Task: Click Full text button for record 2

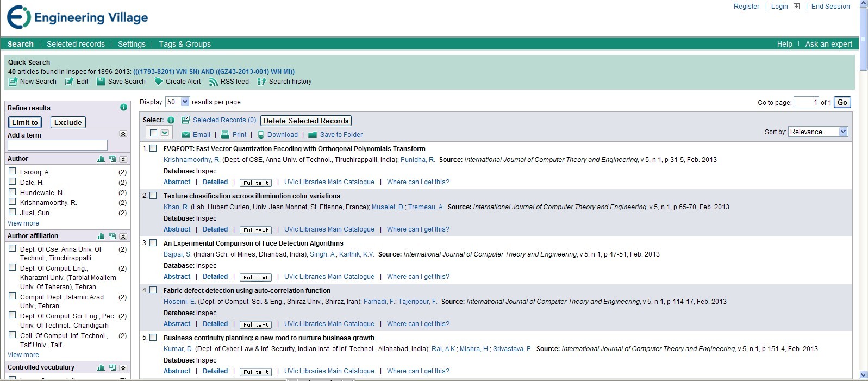Action: [x=256, y=230]
